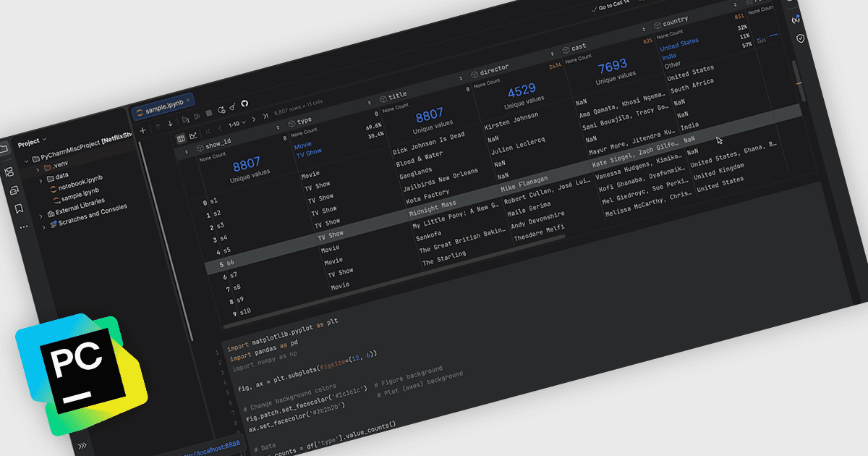The width and height of the screenshot is (868, 456).
Task: Click the Mike Flanagan director cell
Action: 525,183
